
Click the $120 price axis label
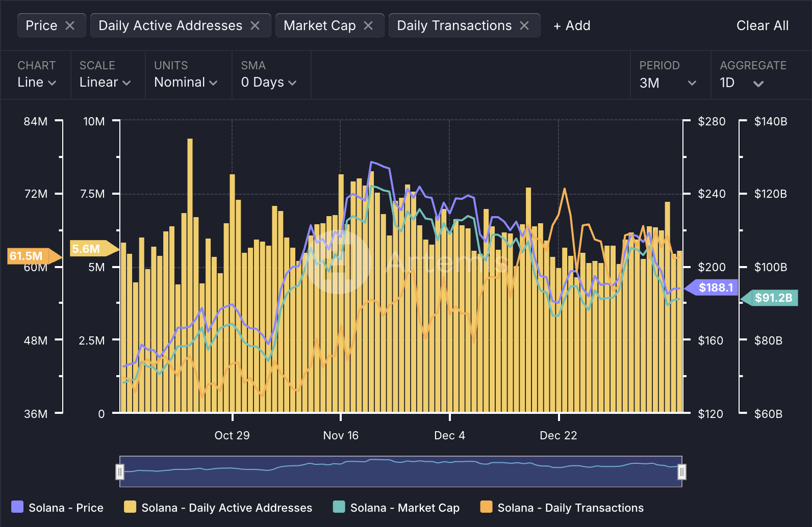coord(711,414)
